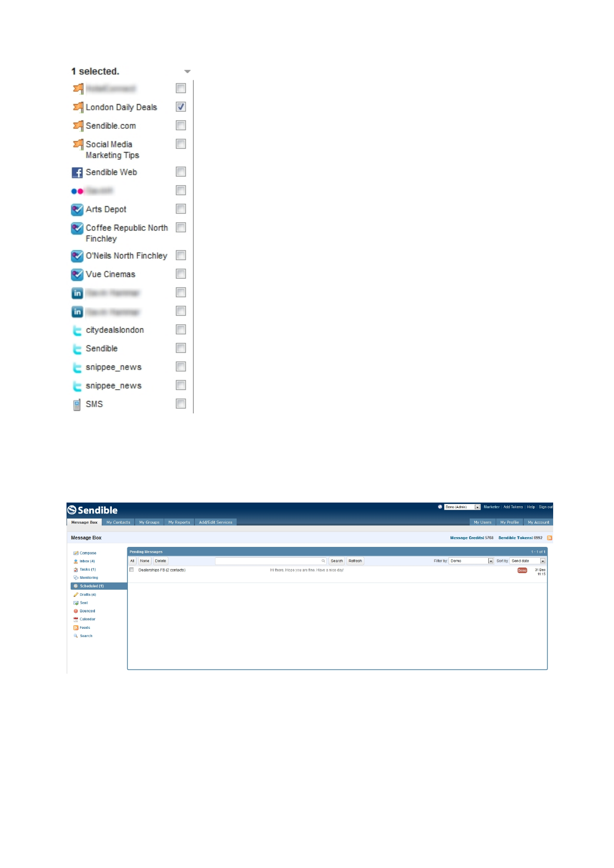Viewport: 614px width, 868px height.
Task: Switch to the Message Box tab
Action: [x=85, y=522]
